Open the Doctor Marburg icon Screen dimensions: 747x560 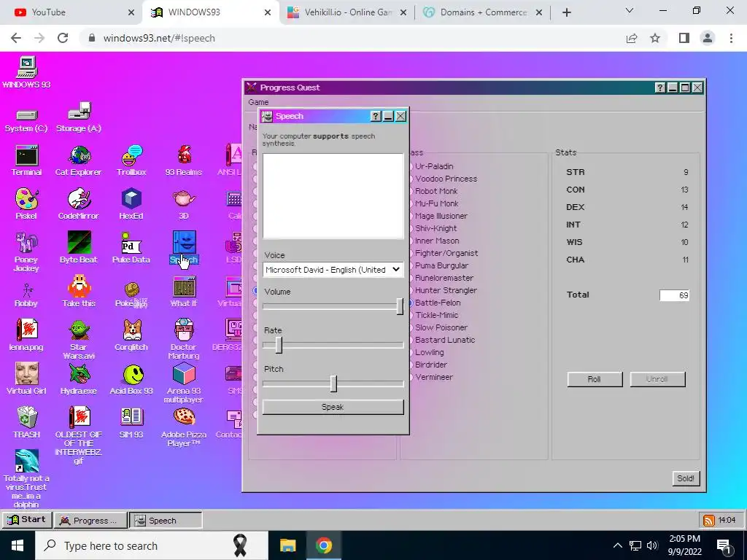tap(183, 340)
